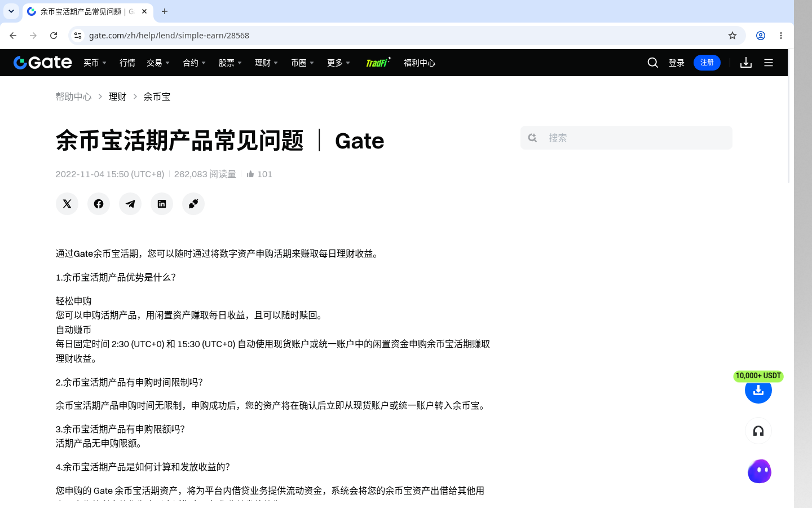The image size is (812, 508).
Task: Open customer support headset icon
Action: point(758,431)
